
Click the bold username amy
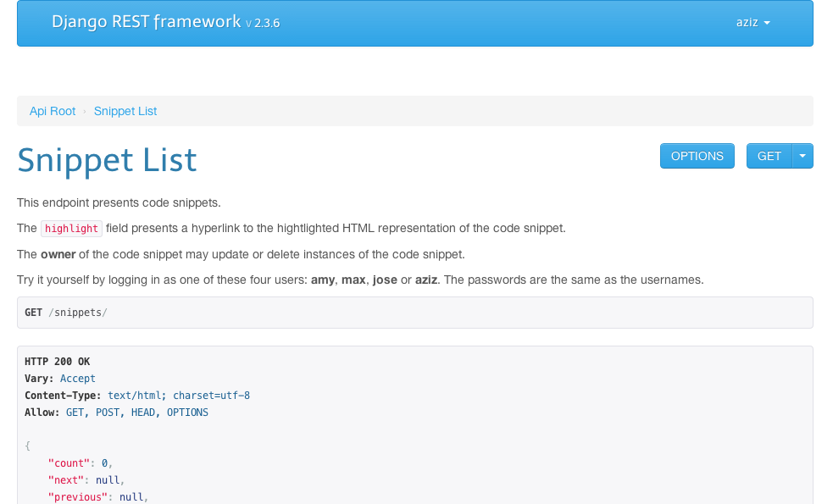(321, 280)
